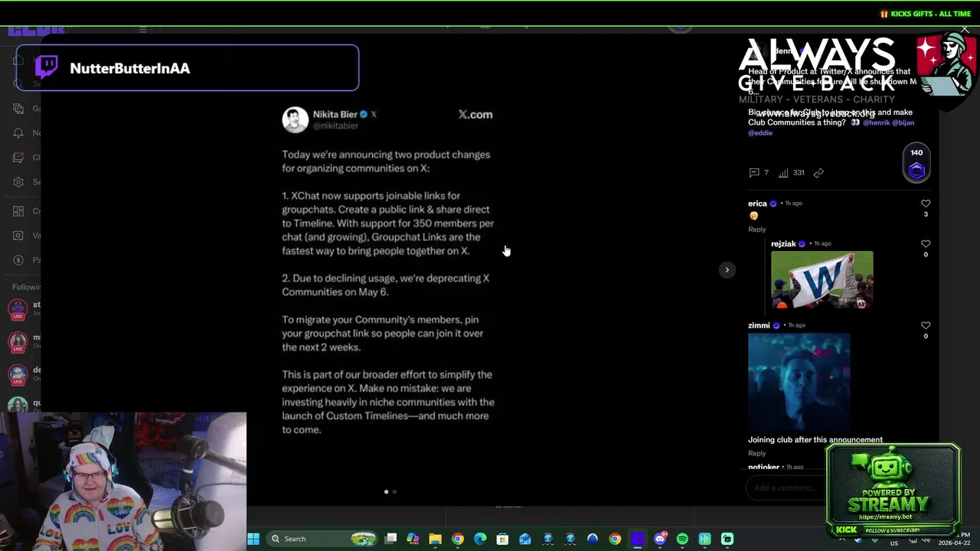Screen dimensions: 980x551
Task: Copy post link via chain icon
Action: pyautogui.click(x=818, y=173)
